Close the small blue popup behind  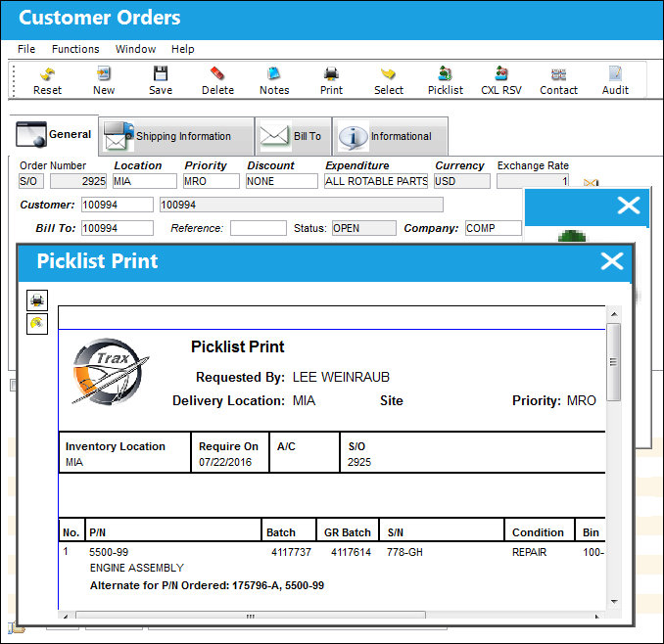click(629, 207)
